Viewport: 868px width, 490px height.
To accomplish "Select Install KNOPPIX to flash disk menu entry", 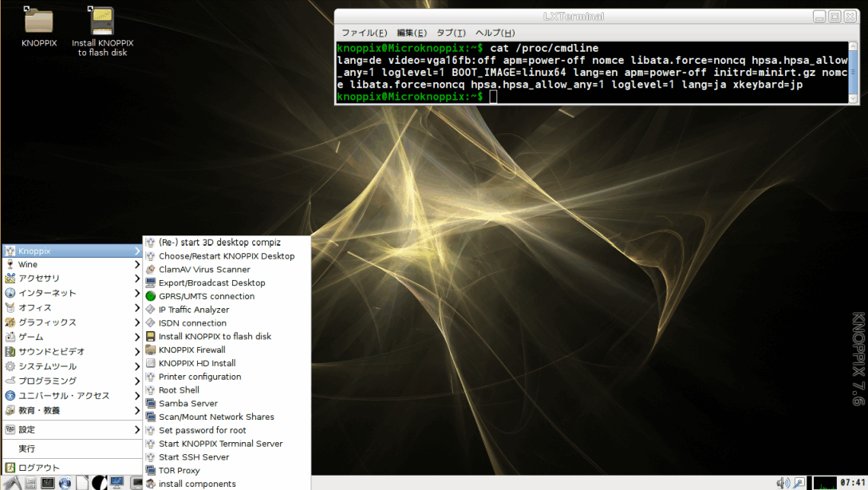I will click(x=227, y=336).
